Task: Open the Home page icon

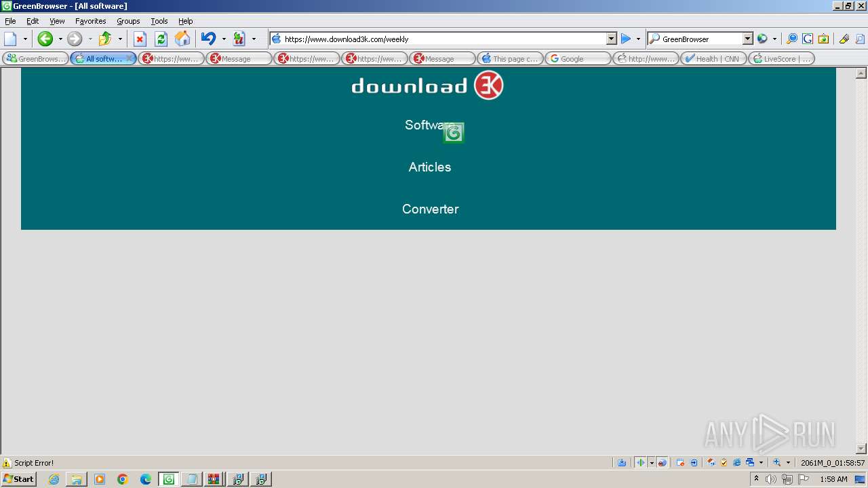Action: tap(182, 39)
